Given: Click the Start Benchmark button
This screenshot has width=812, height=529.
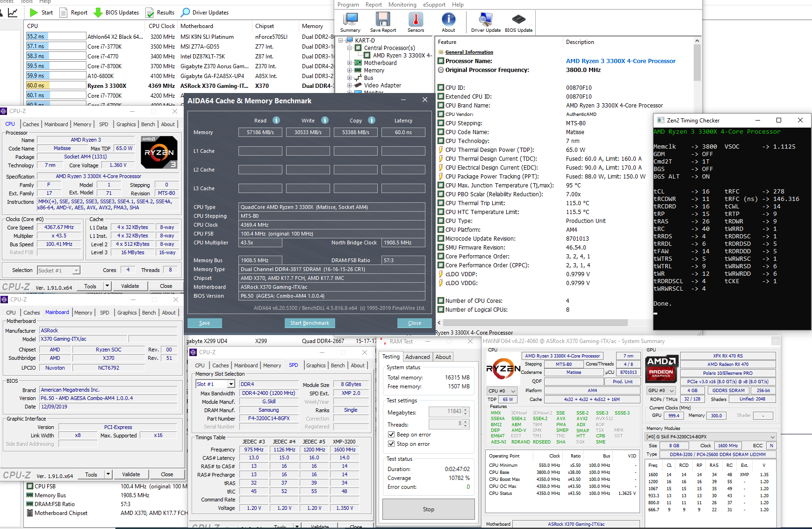Looking at the screenshot, I should tap(309, 323).
